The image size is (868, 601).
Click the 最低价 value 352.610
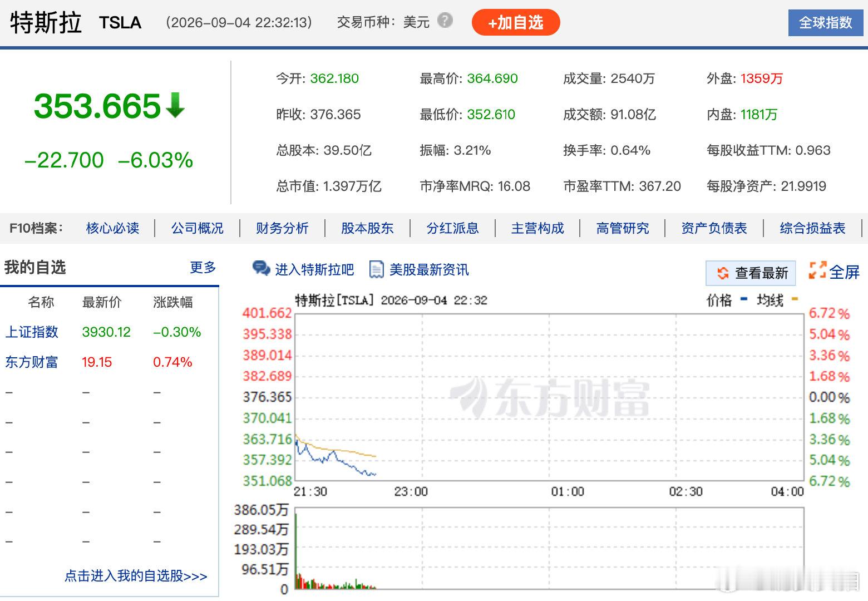(491, 115)
